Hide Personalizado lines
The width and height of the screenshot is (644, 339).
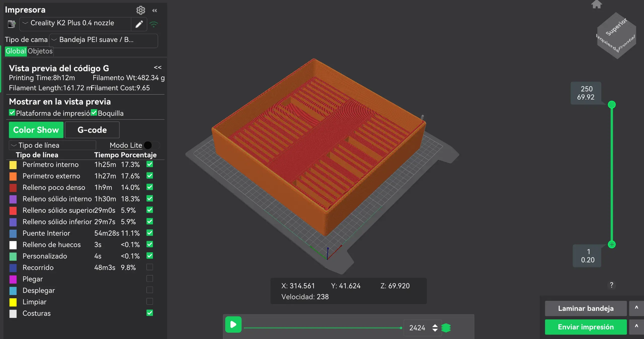[x=150, y=256]
